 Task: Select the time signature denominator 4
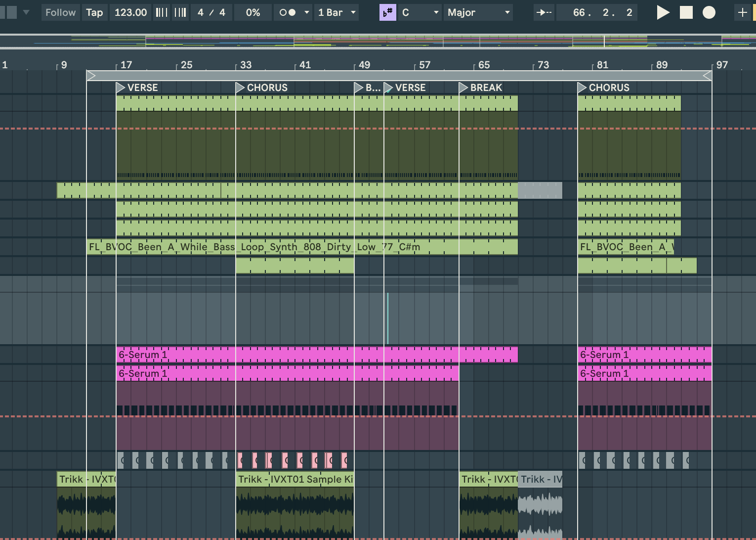(222, 12)
